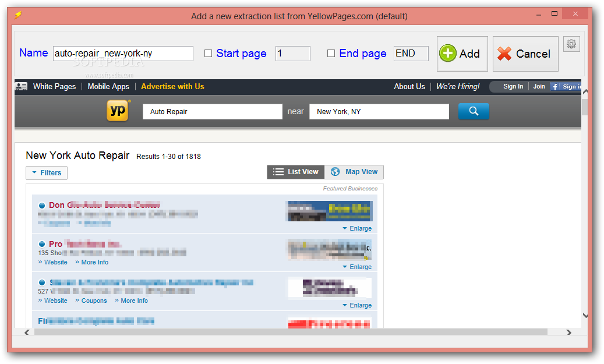Image resolution: width=604 pixels, height=364 pixels.
Task: Click the Start page number field
Action: pos(293,54)
